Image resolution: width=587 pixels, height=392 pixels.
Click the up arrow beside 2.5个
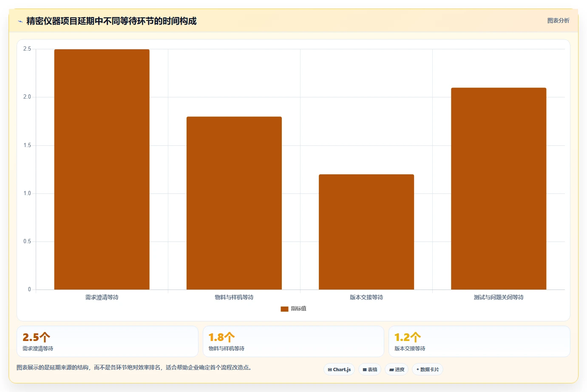click(45, 338)
